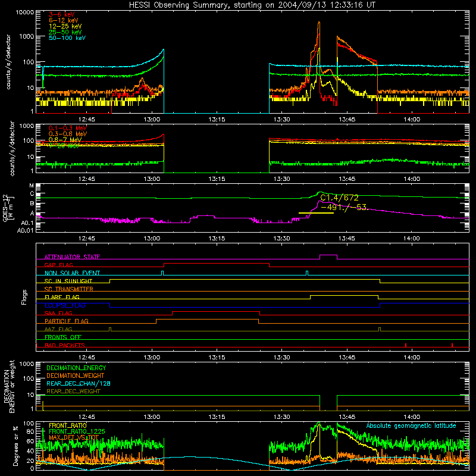The height and width of the screenshot is (476, 476).
Task: Select the ATTENUATOR_STATE flag label
Action: [72, 257]
